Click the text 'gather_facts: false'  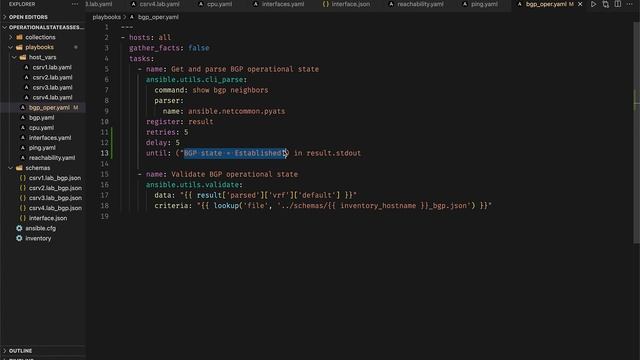[x=169, y=48]
